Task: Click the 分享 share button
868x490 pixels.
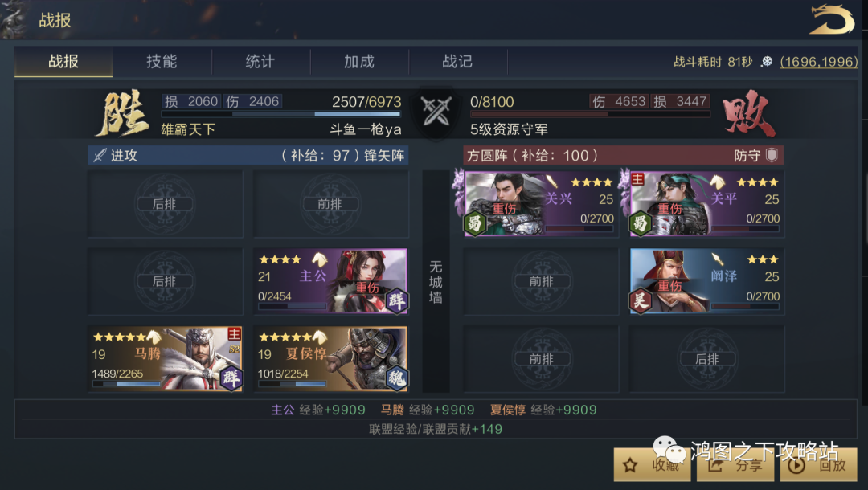Action: point(735,465)
